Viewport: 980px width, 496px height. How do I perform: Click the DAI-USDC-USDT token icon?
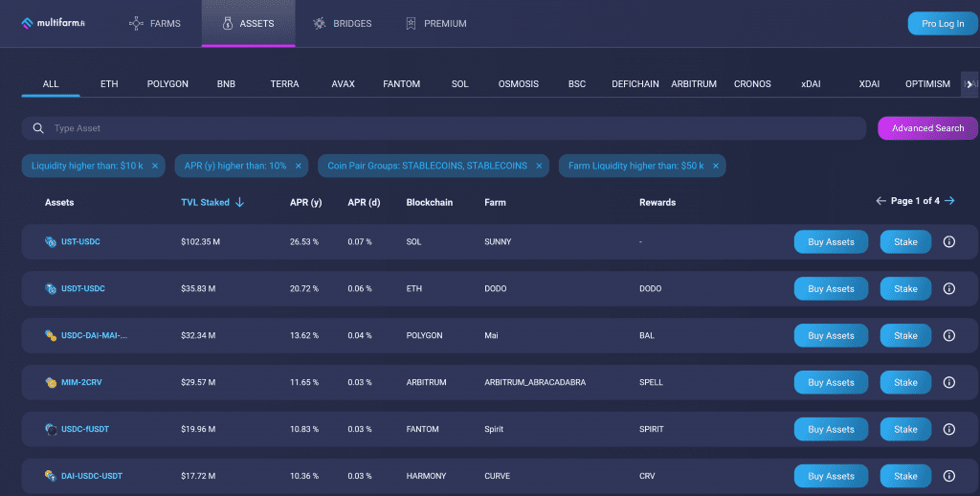coord(51,476)
